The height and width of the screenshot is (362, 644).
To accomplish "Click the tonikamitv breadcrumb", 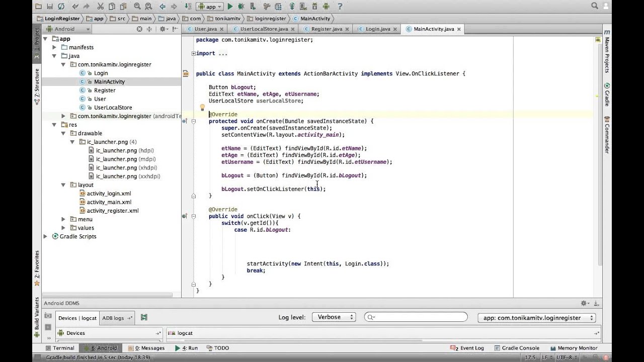I will tap(224, 19).
